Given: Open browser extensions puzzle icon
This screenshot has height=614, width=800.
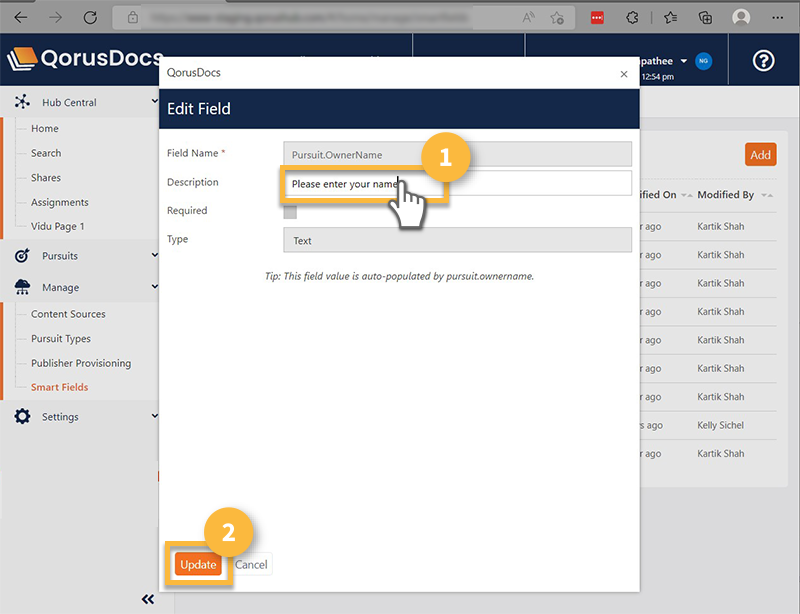Looking at the screenshot, I should coord(632,18).
